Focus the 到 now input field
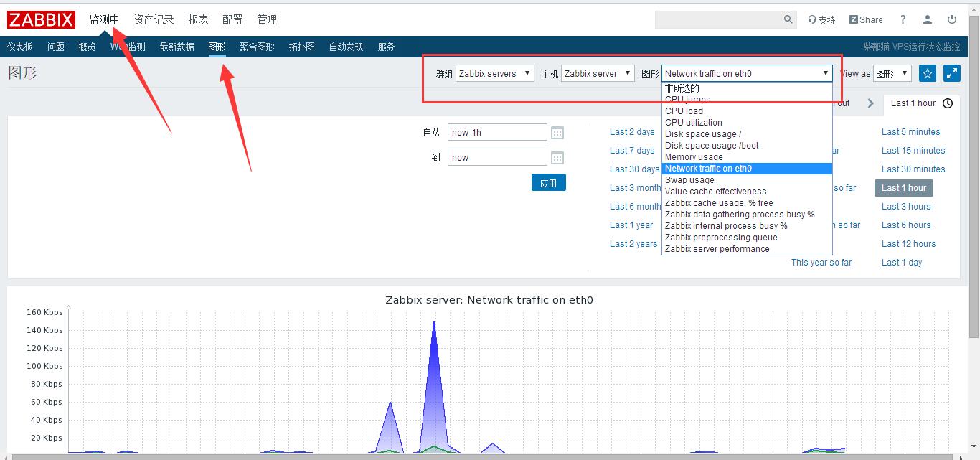 pyautogui.click(x=497, y=158)
